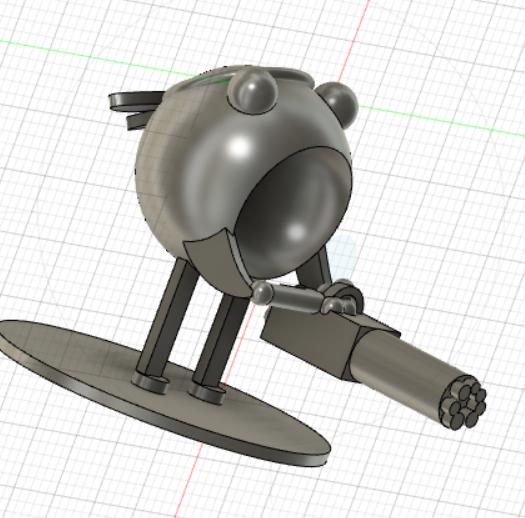
Task: Select the right cylindrical foot pad
Action: click(x=207, y=393)
